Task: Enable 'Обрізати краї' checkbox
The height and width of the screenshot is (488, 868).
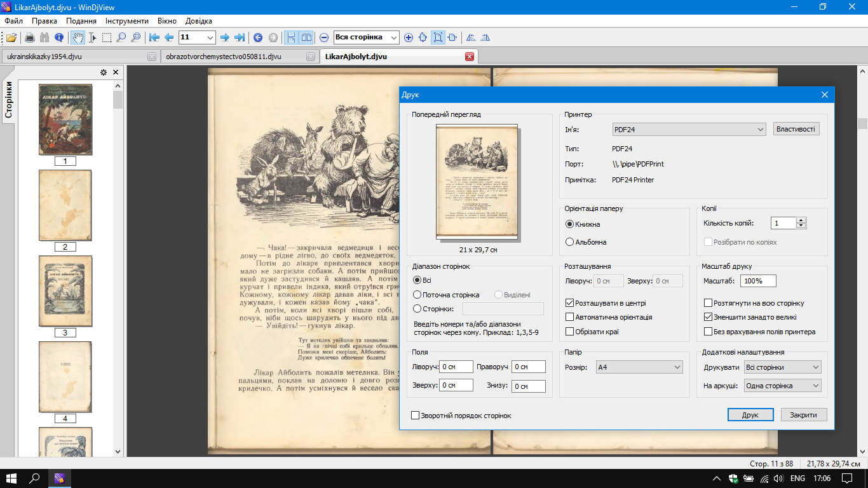Action: (x=570, y=331)
